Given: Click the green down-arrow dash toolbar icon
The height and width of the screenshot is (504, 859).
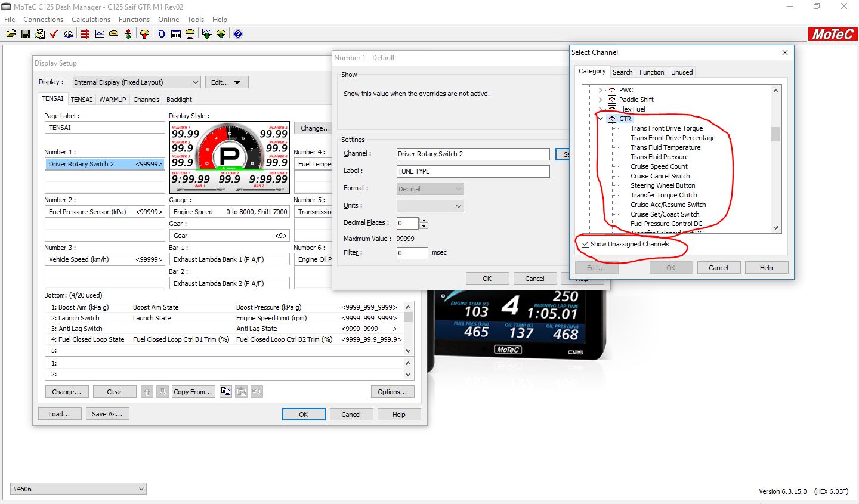Looking at the screenshot, I should (x=221, y=34).
